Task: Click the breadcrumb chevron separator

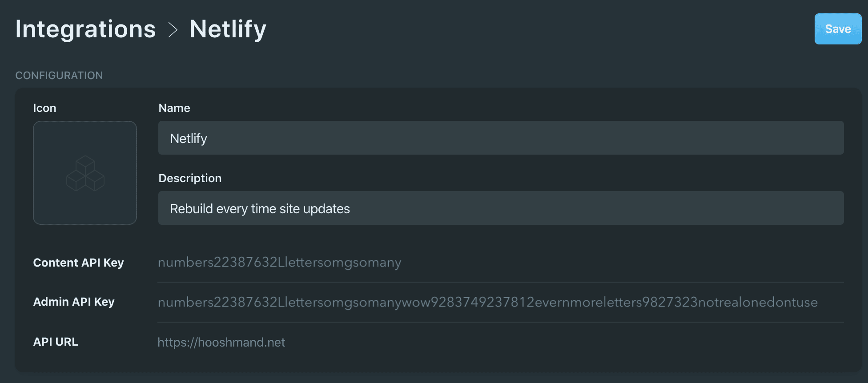Action: [173, 30]
